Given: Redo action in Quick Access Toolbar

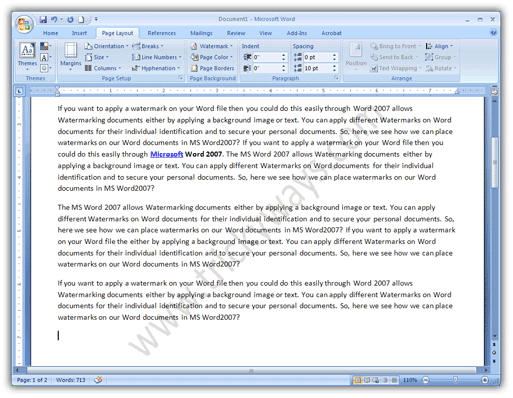Looking at the screenshot, I should (70, 20).
